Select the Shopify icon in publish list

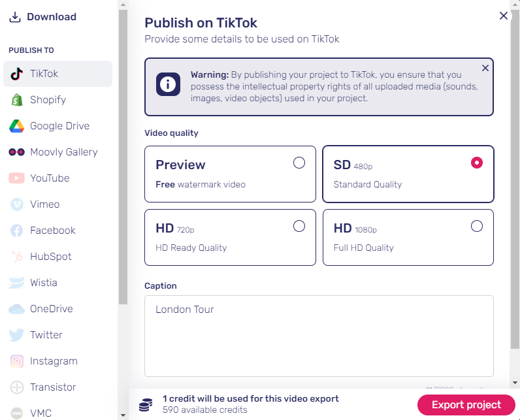16,100
